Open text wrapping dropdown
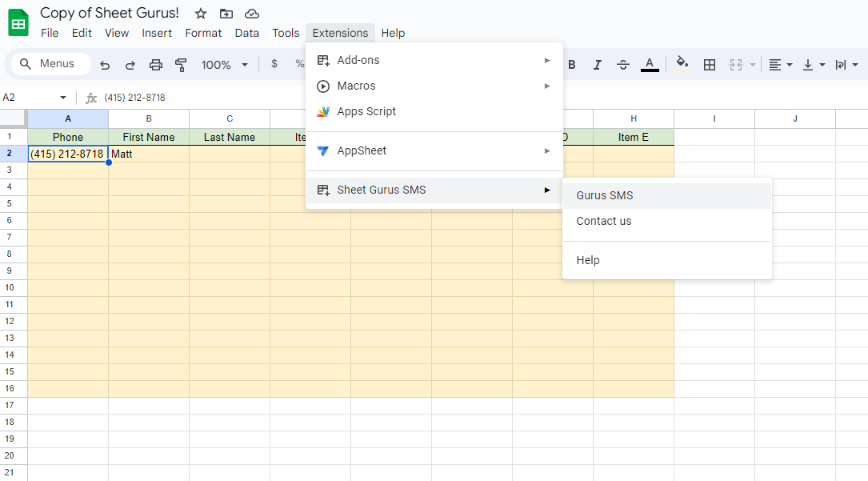The width and height of the screenshot is (868, 481). coord(847,65)
